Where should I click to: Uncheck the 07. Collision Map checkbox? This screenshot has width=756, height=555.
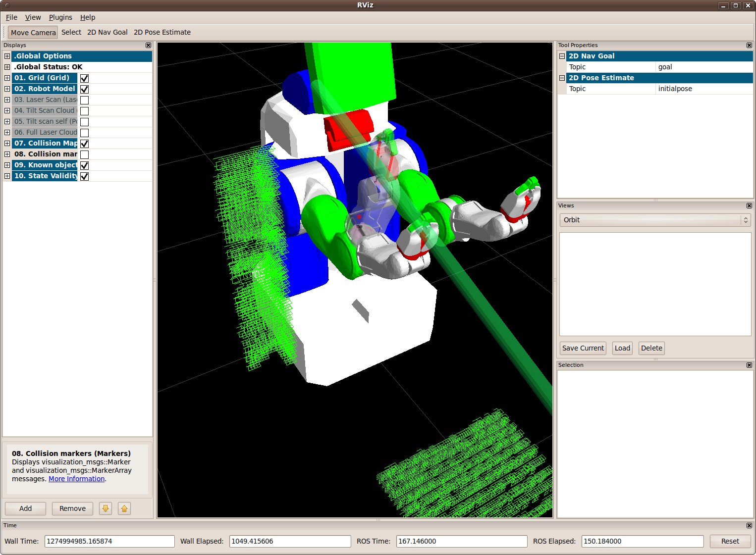point(85,144)
